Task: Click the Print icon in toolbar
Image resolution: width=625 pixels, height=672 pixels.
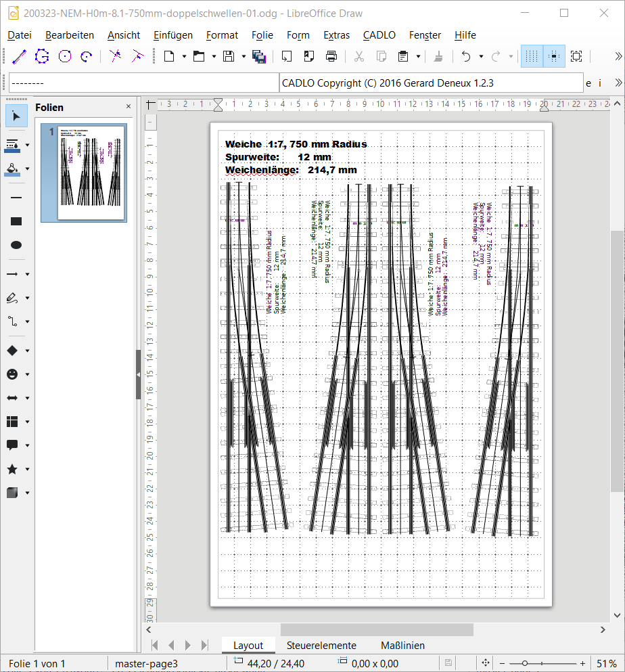Action: point(331,57)
